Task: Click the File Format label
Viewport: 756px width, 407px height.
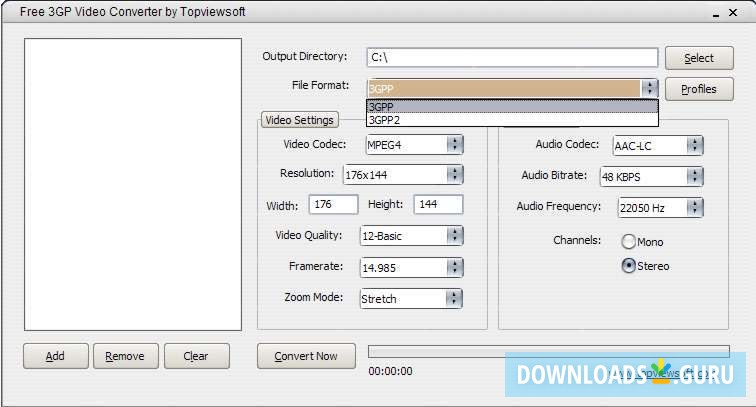Action: (x=320, y=85)
